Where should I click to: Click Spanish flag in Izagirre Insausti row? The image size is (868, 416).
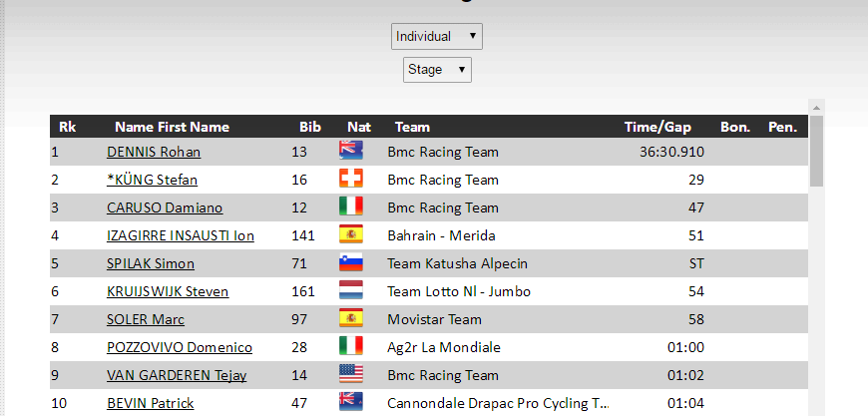point(350,235)
